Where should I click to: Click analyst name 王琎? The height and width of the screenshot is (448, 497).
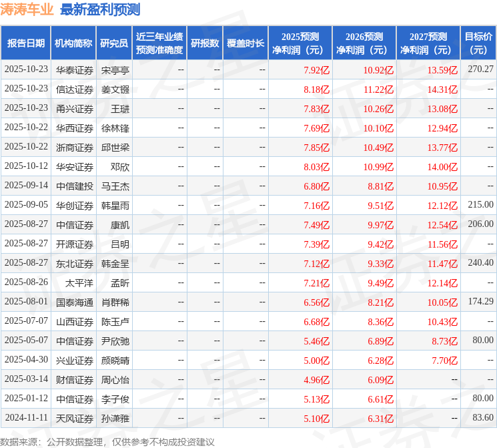click(x=120, y=109)
